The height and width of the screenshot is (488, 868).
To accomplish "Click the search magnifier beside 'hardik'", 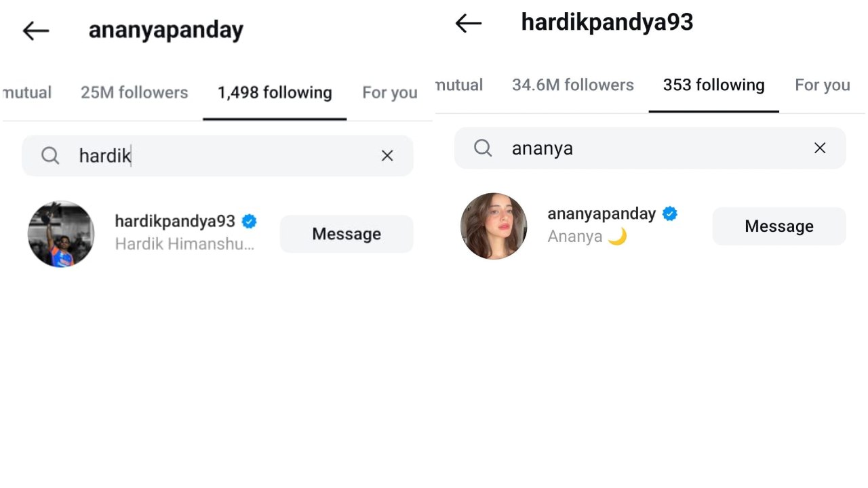I will (50, 156).
